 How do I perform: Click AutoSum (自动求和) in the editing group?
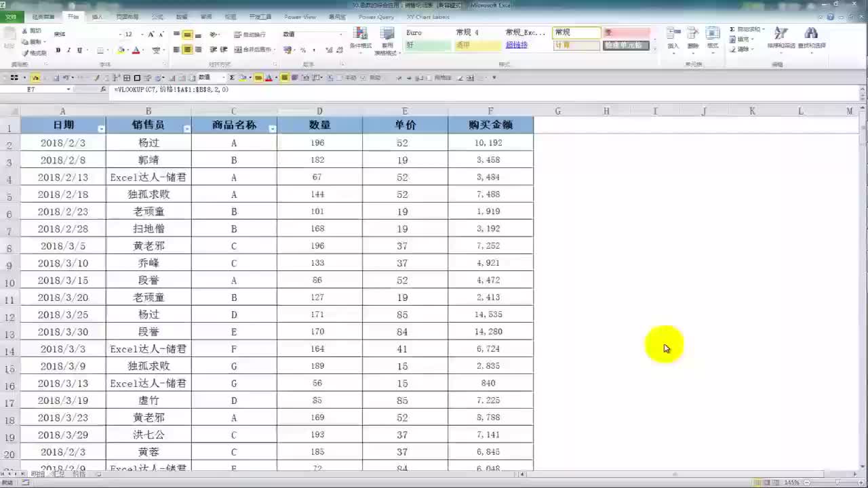[747, 29]
